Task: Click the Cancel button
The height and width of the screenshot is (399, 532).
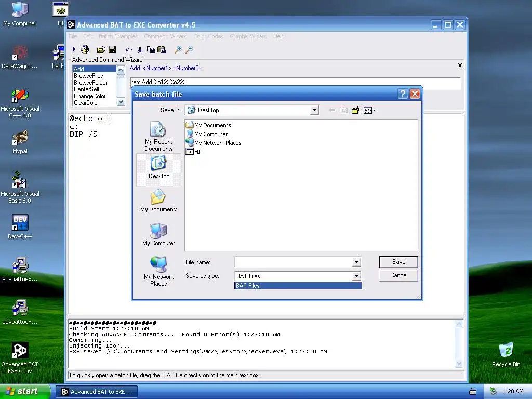Action: point(398,275)
